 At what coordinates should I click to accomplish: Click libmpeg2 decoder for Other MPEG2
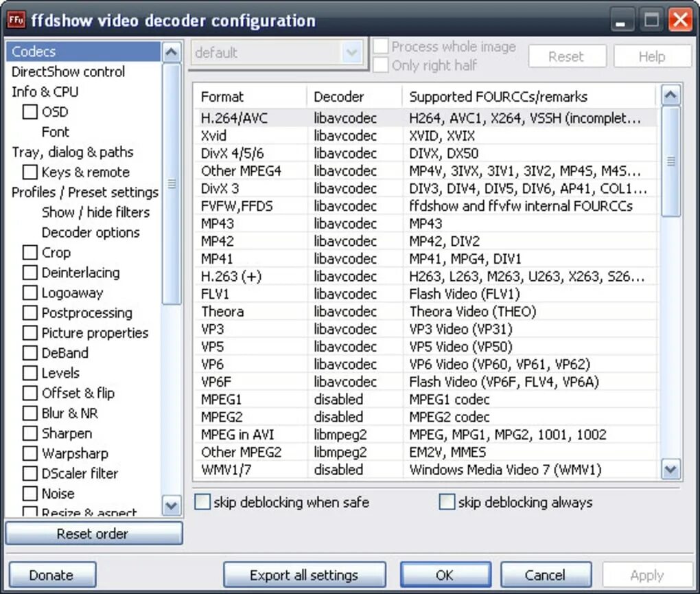pos(340,452)
